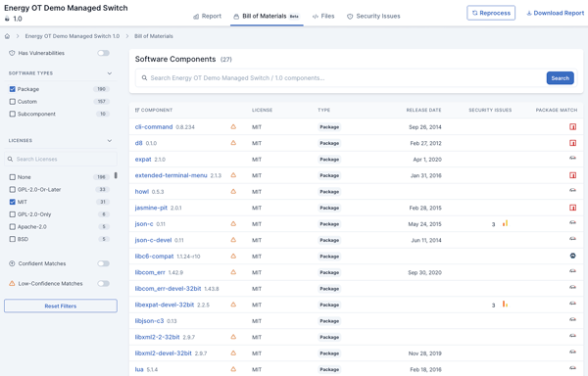Screen dimensions: 588x376
Task: Click the warning icon on lua row
Action: pyautogui.click(x=233, y=369)
